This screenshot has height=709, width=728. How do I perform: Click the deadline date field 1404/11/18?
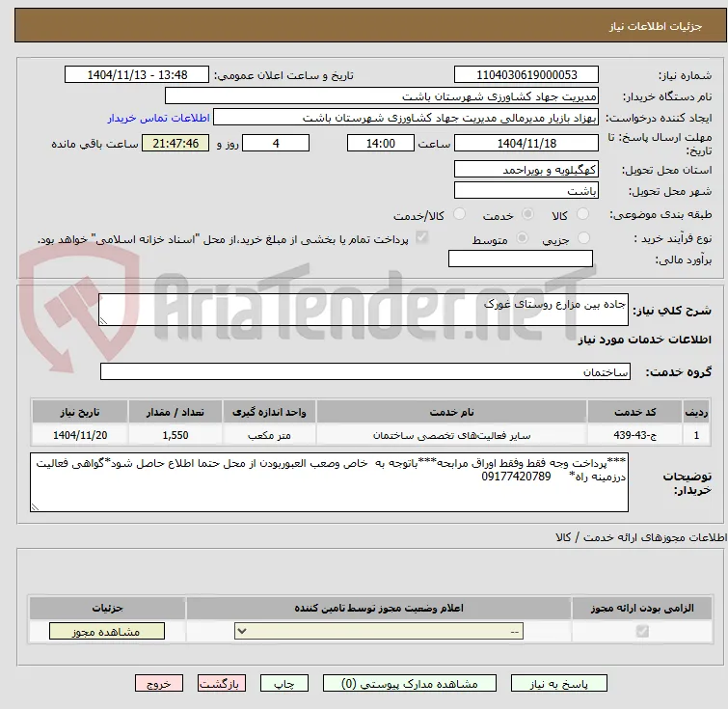click(x=526, y=143)
